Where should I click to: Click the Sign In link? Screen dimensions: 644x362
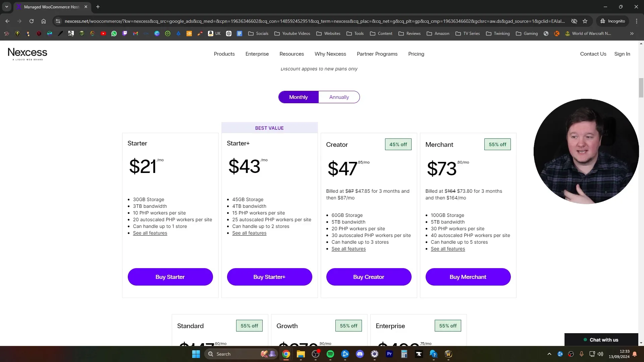(x=622, y=54)
